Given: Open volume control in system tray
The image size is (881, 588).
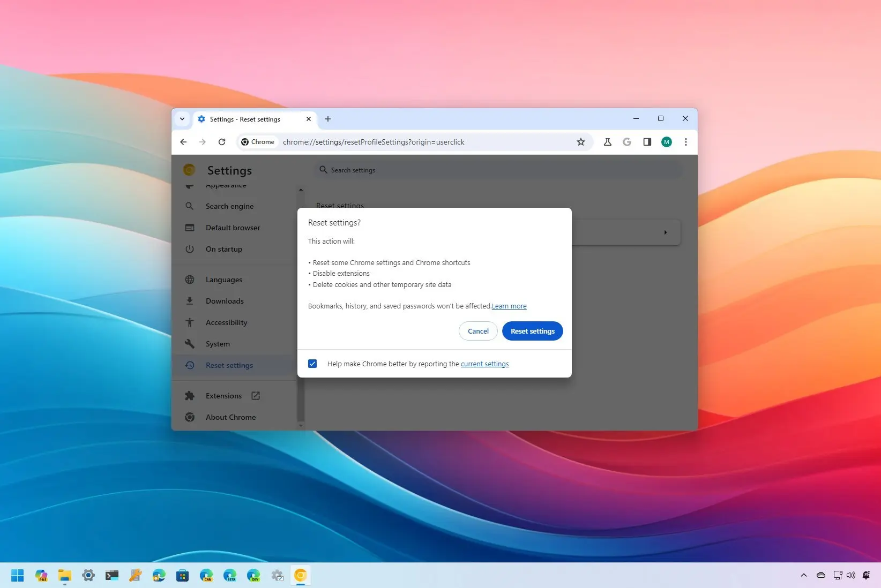Looking at the screenshot, I should [x=851, y=575].
